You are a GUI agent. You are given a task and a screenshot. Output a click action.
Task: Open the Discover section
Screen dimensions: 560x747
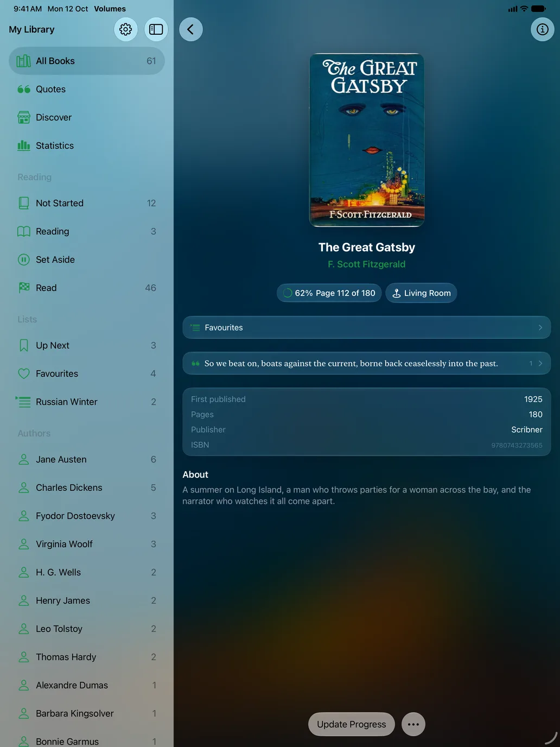[x=87, y=117]
